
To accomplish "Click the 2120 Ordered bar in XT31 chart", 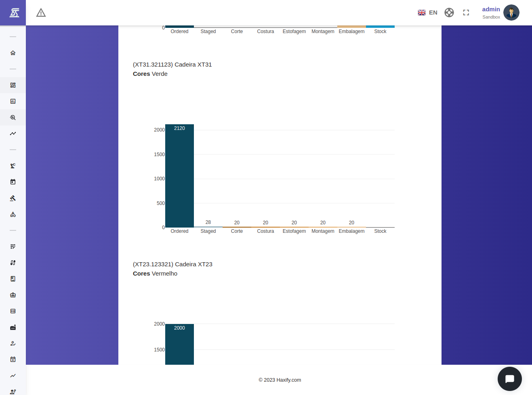I will [179, 176].
